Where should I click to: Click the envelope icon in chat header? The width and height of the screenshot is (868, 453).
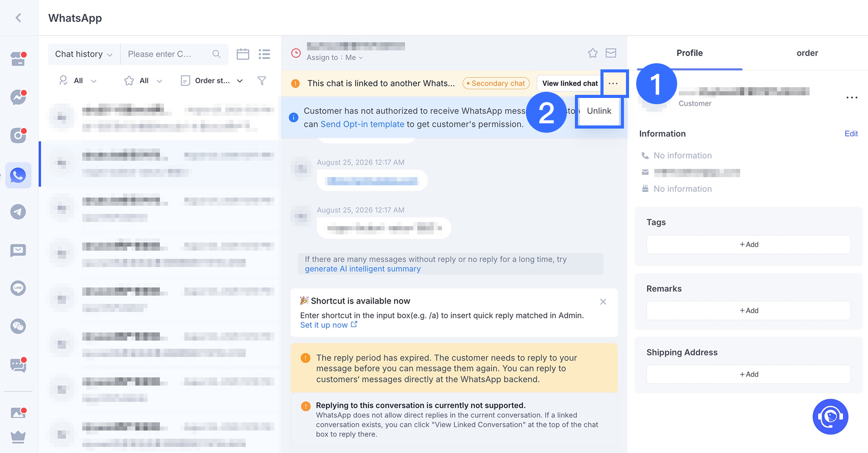point(611,53)
